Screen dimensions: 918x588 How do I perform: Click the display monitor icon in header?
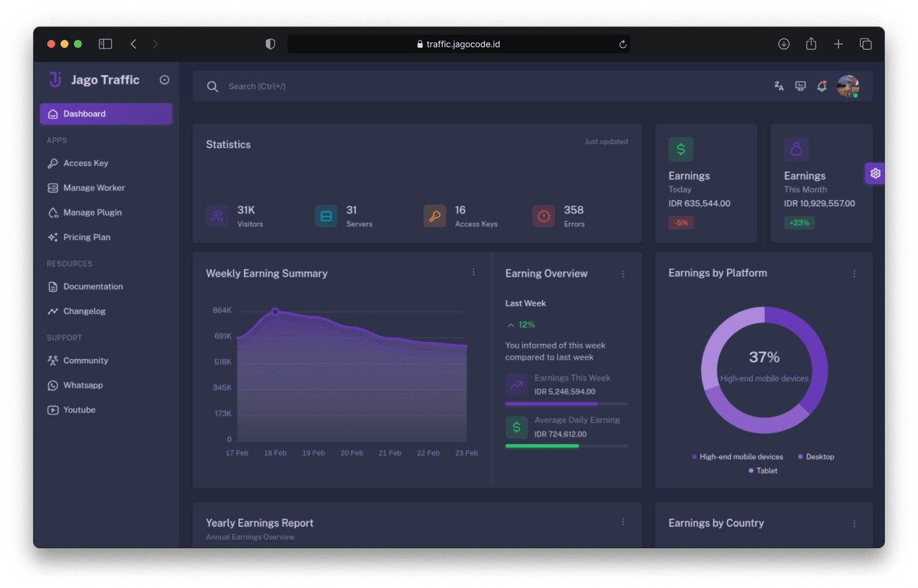coord(801,86)
